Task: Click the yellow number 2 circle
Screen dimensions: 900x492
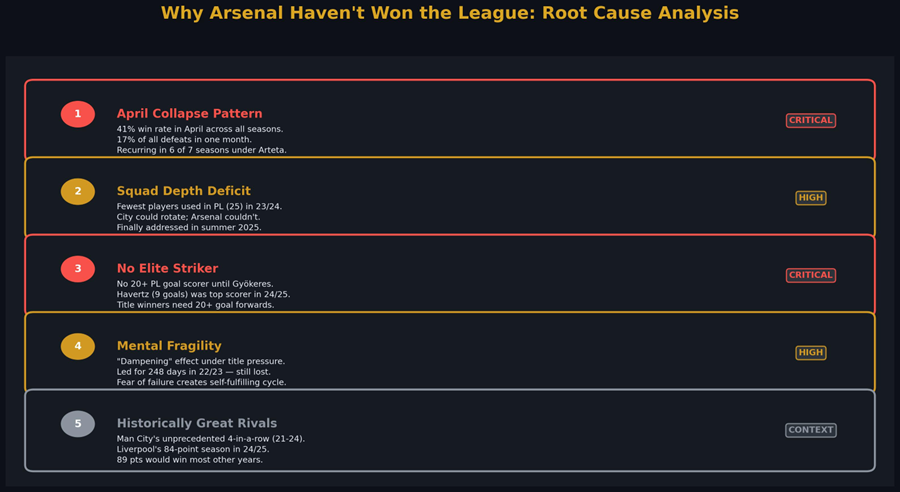Action: pyautogui.click(x=78, y=191)
